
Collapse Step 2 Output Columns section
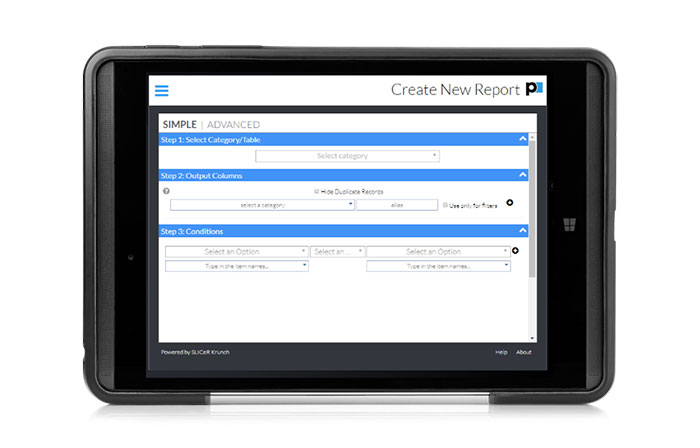pos(522,176)
